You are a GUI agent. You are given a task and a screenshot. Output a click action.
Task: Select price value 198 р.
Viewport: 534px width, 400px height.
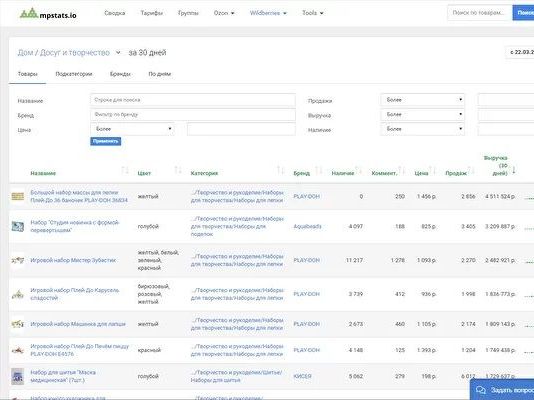coord(428,376)
